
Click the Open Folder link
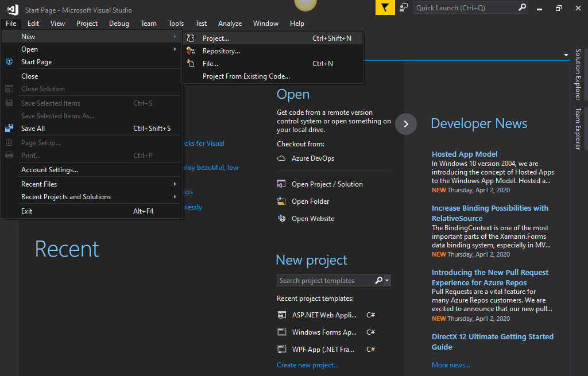[x=311, y=201]
